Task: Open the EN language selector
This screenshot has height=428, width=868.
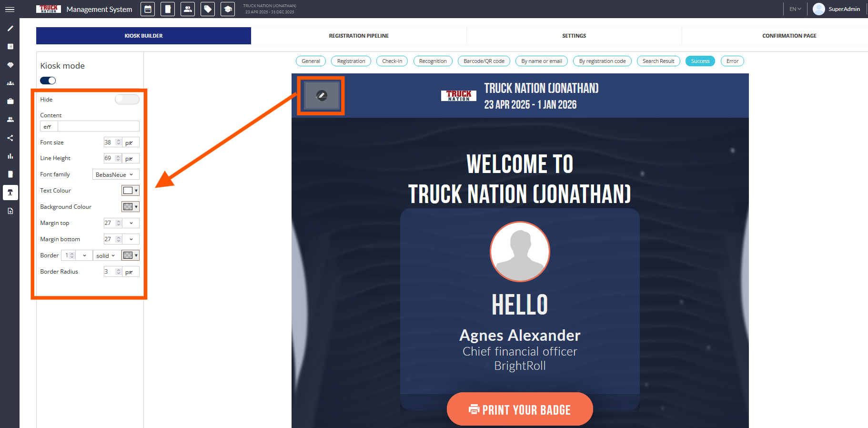Action: tap(795, 9)
